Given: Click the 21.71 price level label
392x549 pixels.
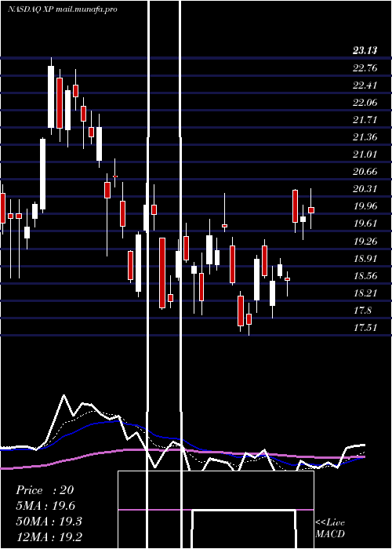Looking at the screenshot, I should coord(365,120).
